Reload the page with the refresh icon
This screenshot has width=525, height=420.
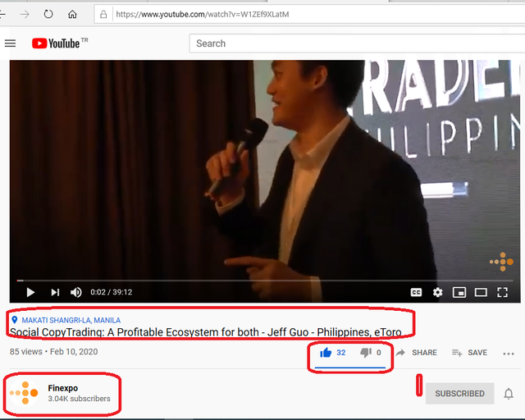48,15
